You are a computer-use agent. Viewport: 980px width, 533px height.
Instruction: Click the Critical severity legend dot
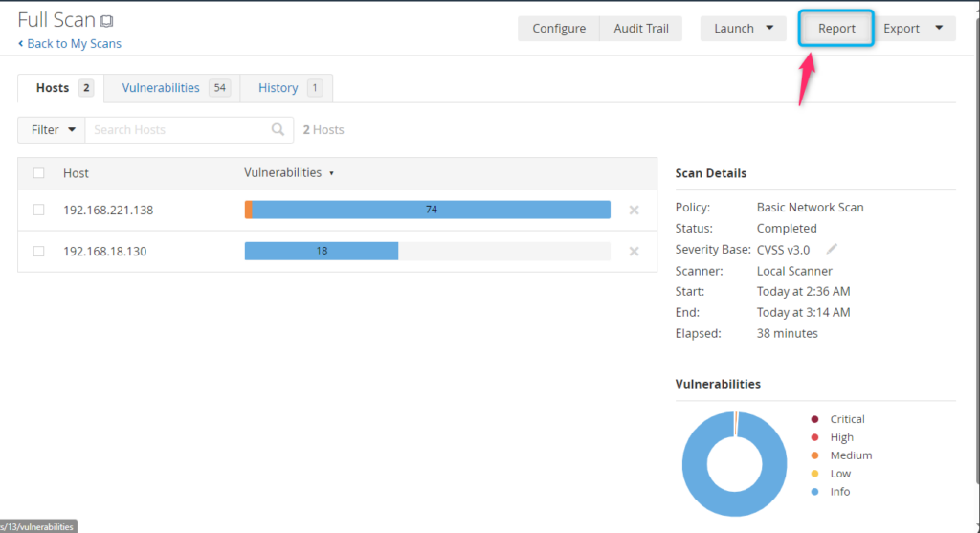(x=814, y=419)
